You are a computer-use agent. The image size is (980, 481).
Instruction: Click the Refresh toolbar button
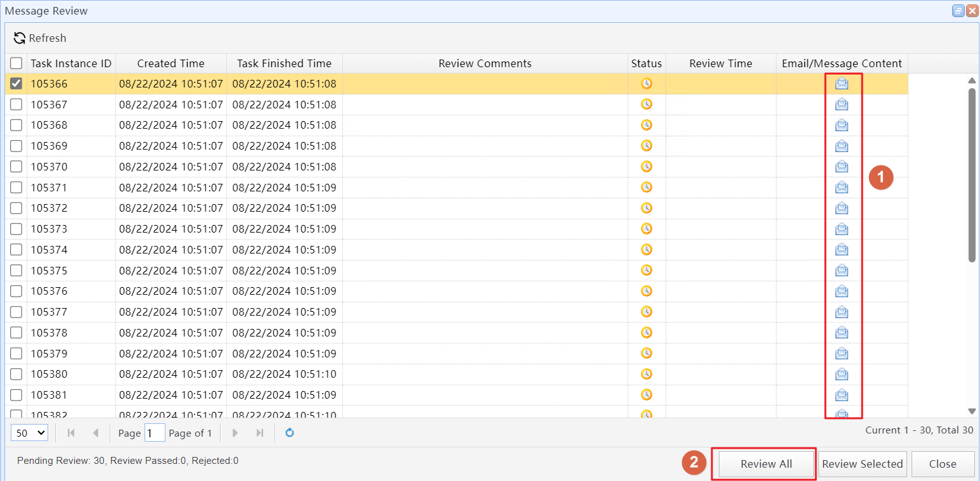[x=40, y=38]
